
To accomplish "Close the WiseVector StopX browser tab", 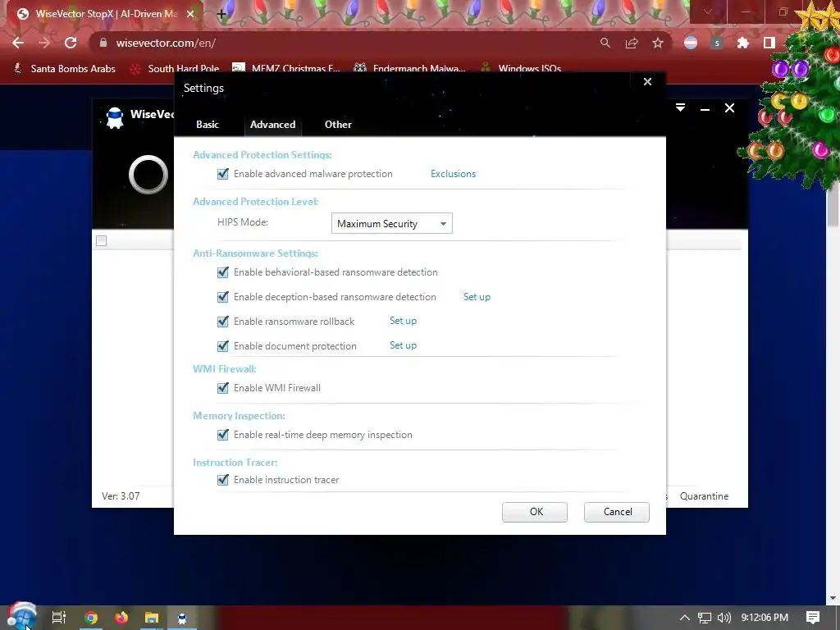I will coord(190,14).
